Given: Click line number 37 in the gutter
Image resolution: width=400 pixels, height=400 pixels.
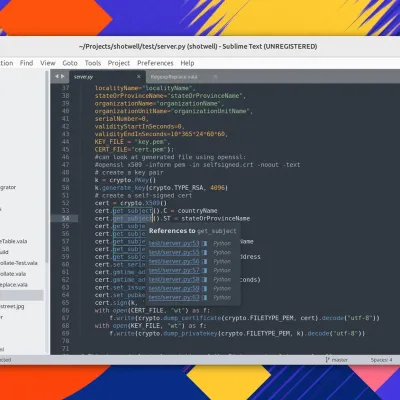Looking at the screenshot, I should coord(66,88).
